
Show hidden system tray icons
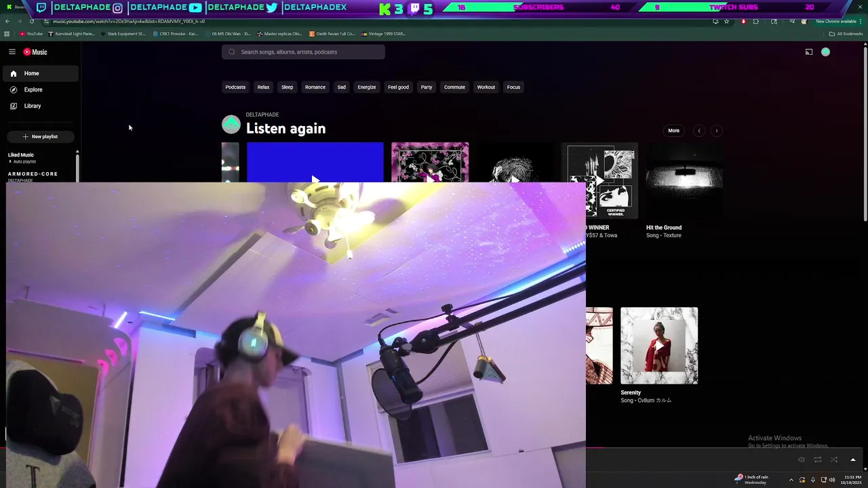tap(791, 480)
